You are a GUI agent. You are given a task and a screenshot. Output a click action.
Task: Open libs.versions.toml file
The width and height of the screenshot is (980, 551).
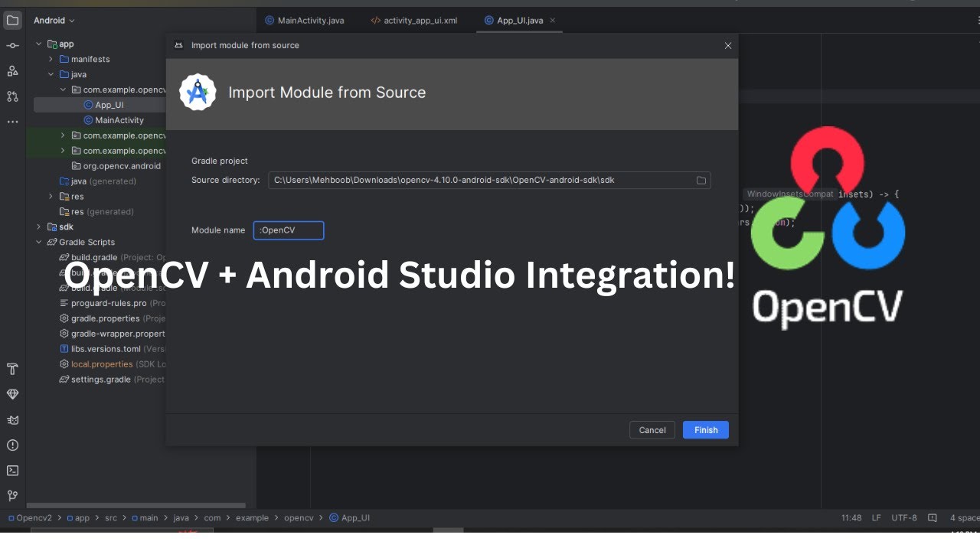pos(113,349)
